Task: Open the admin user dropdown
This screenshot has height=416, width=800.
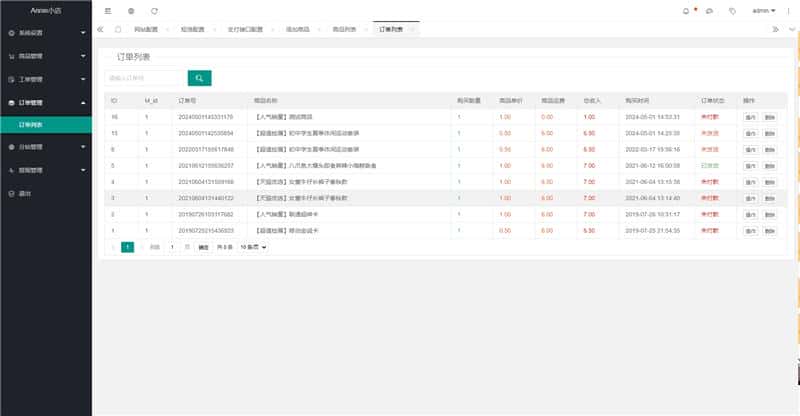Action: 764,11
